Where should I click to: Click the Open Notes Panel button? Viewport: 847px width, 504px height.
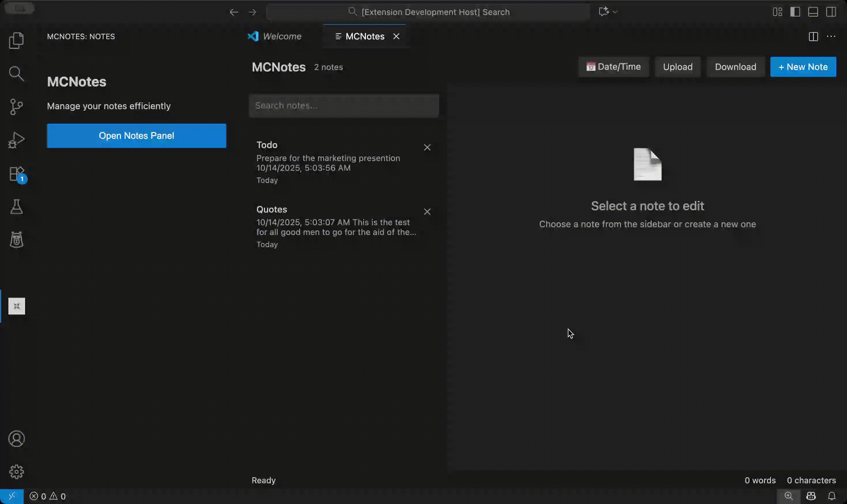click(136, 136)
